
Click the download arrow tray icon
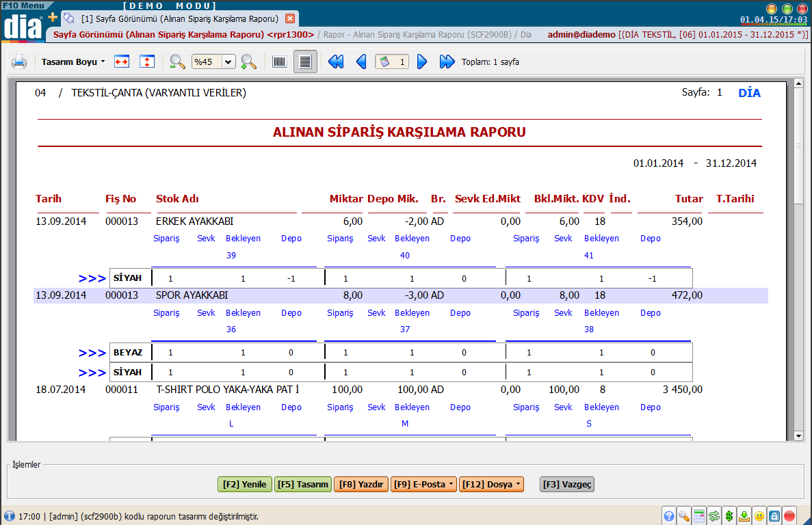point(744,515)
